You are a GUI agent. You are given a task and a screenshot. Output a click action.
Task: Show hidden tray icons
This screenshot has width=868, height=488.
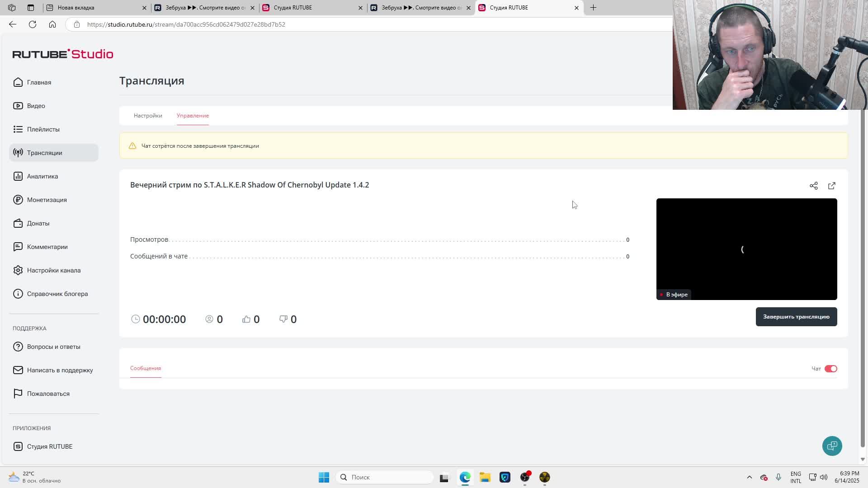coord(749,477)
